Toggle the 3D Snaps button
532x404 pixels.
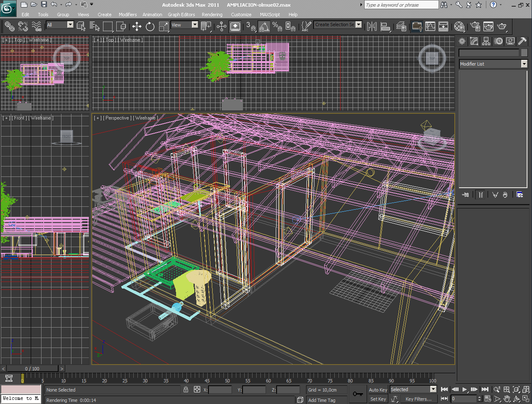[x=251, y=27]
